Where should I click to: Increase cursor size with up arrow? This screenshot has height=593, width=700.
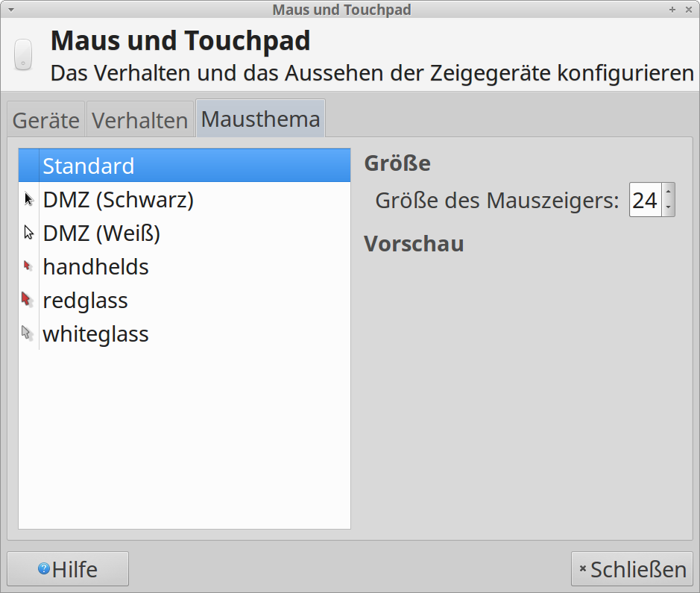pyautogui.click(x=668, y=192)
